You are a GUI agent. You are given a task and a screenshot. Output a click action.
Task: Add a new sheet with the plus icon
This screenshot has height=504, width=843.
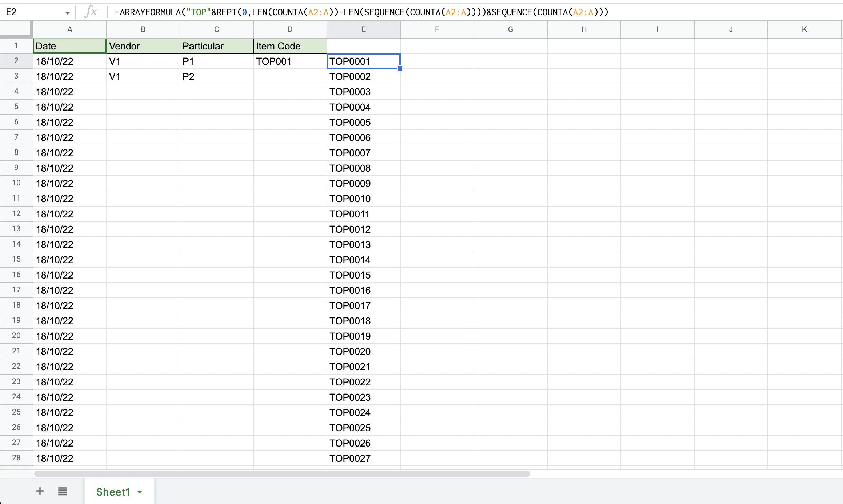pos(40,491)
